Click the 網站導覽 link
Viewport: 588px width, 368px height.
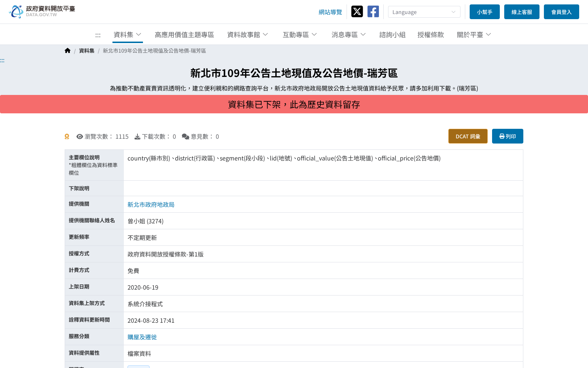[x=330, y=12]
